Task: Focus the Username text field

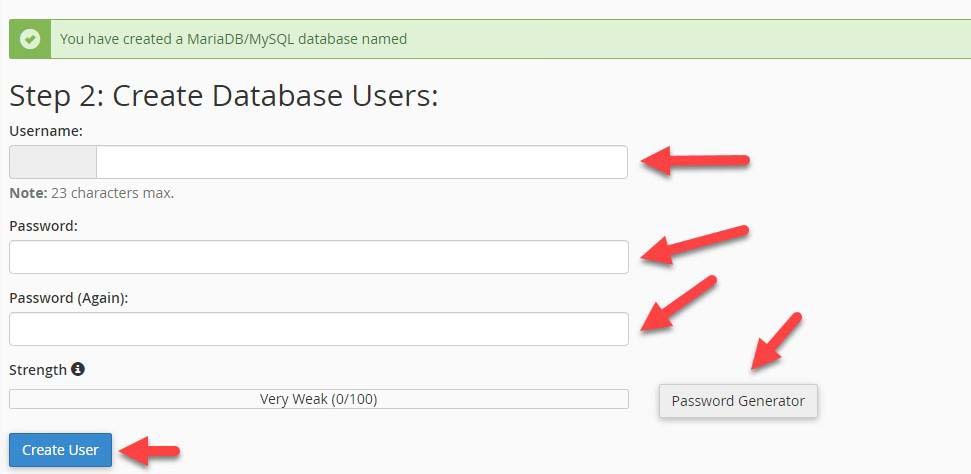Action: pyautogui.click(x=362, y=162)
